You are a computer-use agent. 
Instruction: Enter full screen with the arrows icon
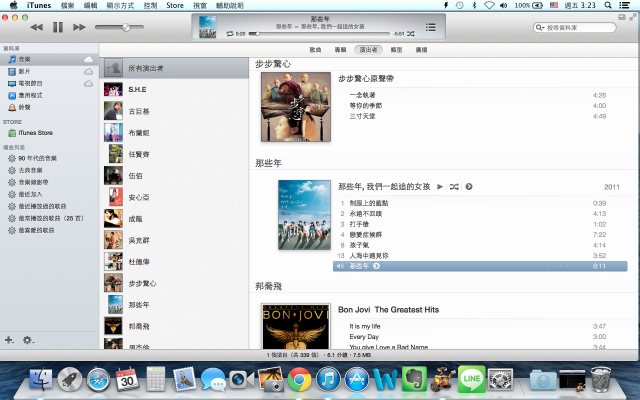[633, 17]
